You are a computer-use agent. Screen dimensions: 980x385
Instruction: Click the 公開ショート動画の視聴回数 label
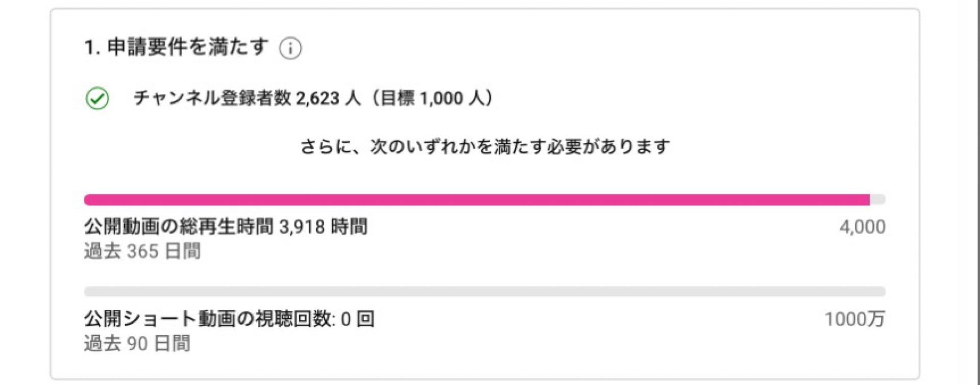pos(208,319)
